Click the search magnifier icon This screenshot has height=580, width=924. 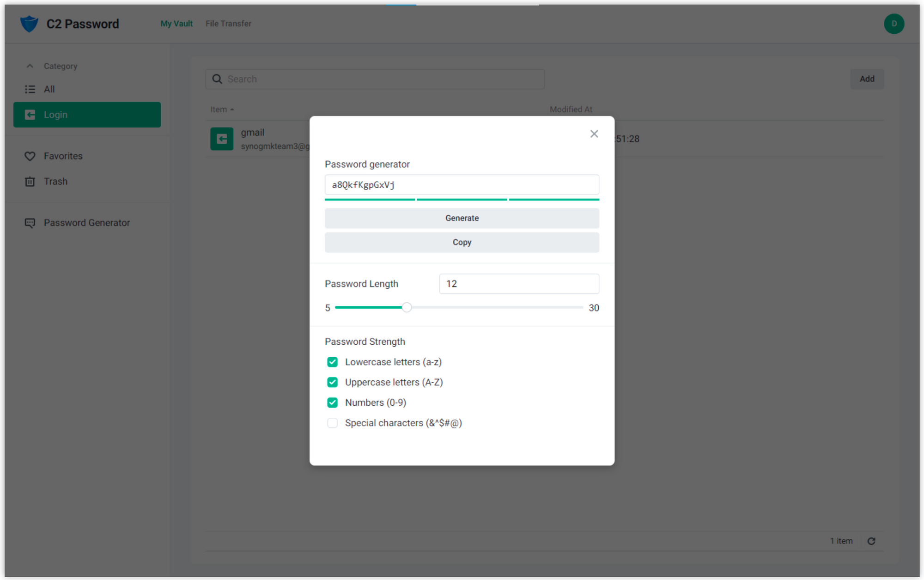coord(217,79)
